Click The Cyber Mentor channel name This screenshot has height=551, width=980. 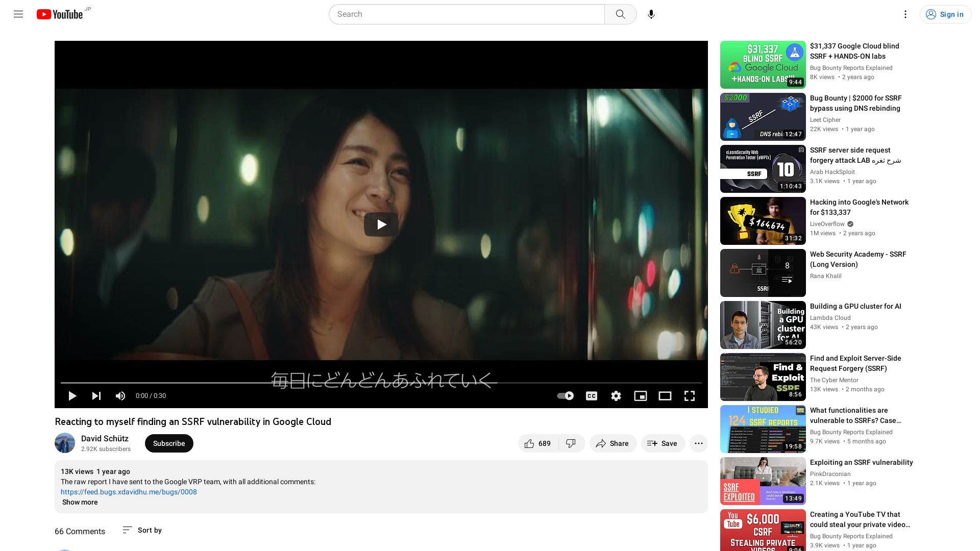click(x=834, y=380)
